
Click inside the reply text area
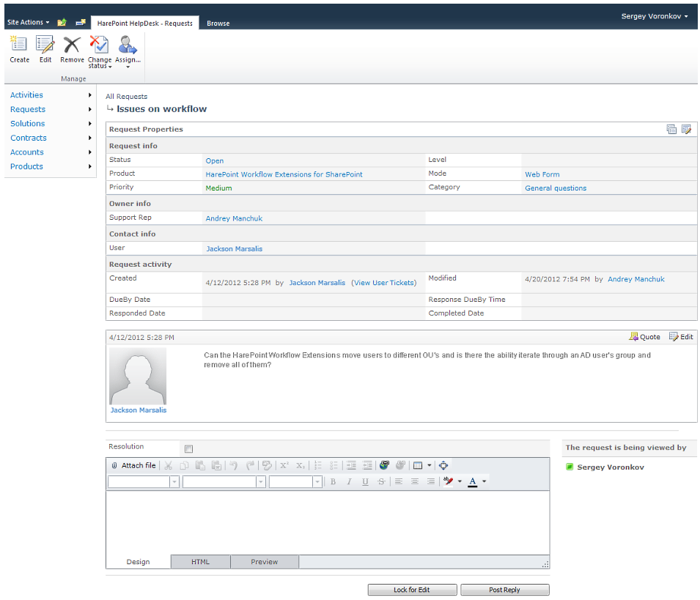coord(327,522)
